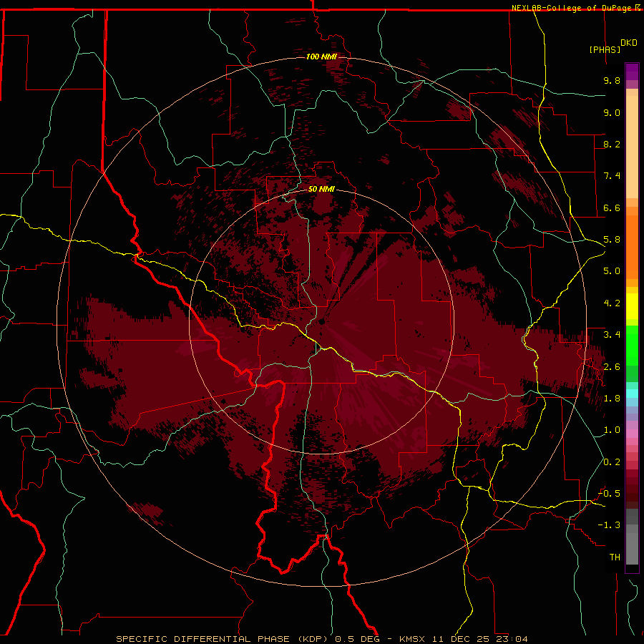
Task: Select the 8.2 value on the color scale
Action: pyautogui.click(x=612, y=144)
